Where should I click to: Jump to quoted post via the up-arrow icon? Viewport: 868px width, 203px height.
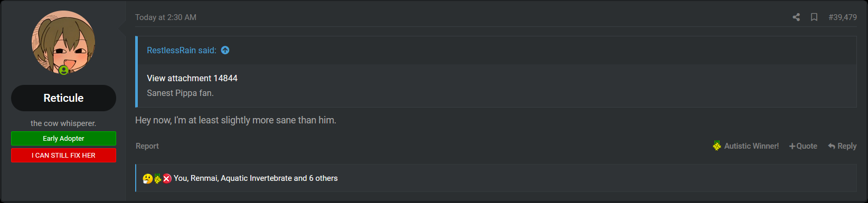225,50
